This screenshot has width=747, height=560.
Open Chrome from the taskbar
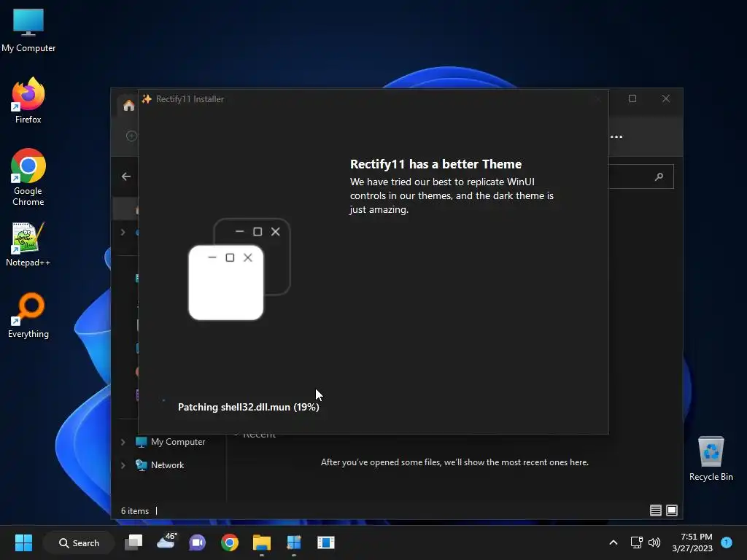point(230,542)
